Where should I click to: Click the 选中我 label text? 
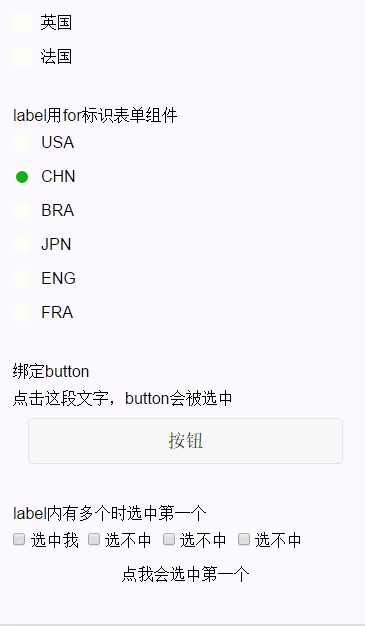pos(55,540)
